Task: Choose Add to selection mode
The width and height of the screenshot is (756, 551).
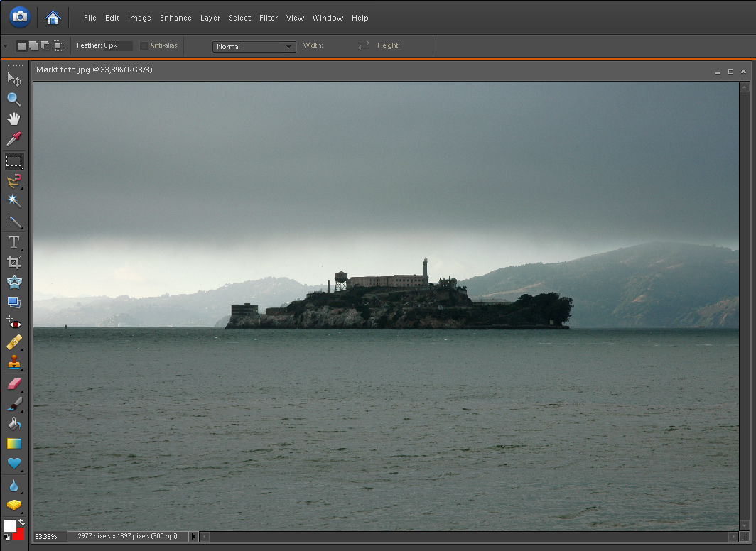Action: pyautogui.click(x=33, y=45)
